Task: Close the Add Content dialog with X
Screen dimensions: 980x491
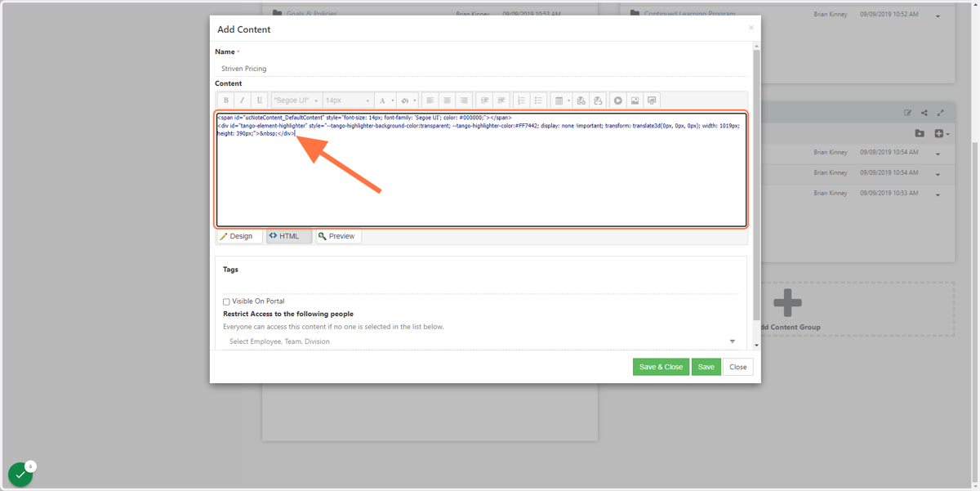Action: click(x=751, y=28)
